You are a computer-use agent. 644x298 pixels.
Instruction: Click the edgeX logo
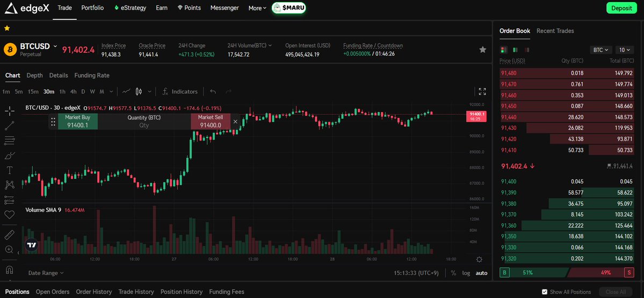[x=26, y=8]
